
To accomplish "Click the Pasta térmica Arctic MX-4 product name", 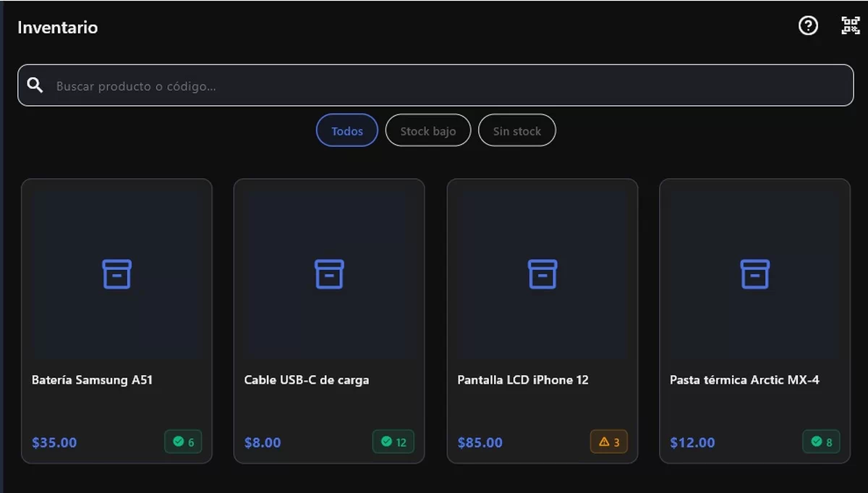I will (744, 380).
